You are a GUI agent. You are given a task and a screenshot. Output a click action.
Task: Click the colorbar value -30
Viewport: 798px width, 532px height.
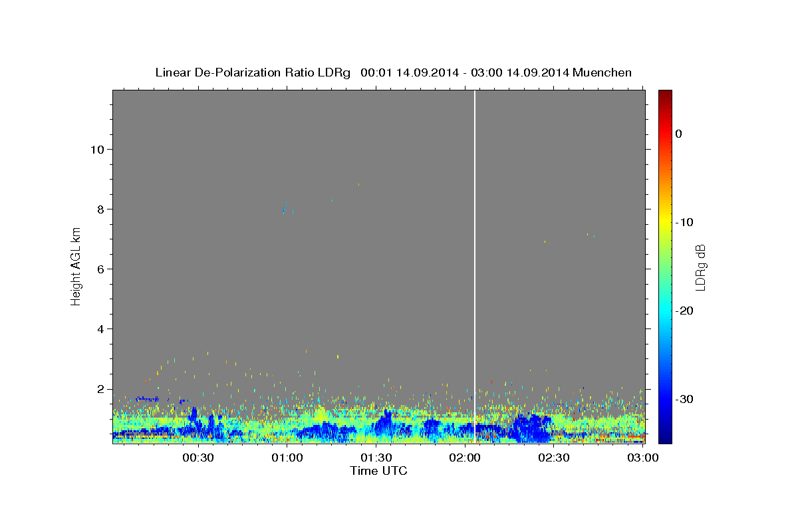coord(683,399)
